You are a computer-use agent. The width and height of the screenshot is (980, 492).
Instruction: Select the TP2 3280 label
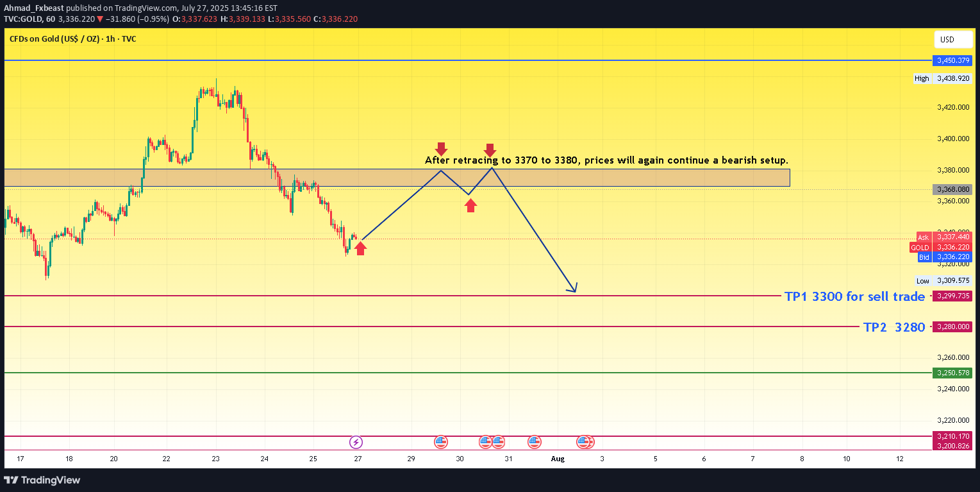pos(894,327)
